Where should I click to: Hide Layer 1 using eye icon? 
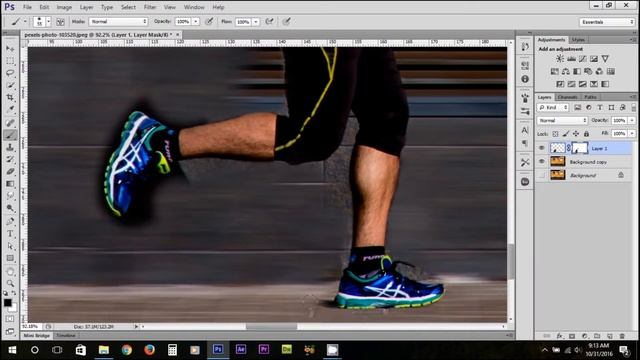[x=542, y=148]
